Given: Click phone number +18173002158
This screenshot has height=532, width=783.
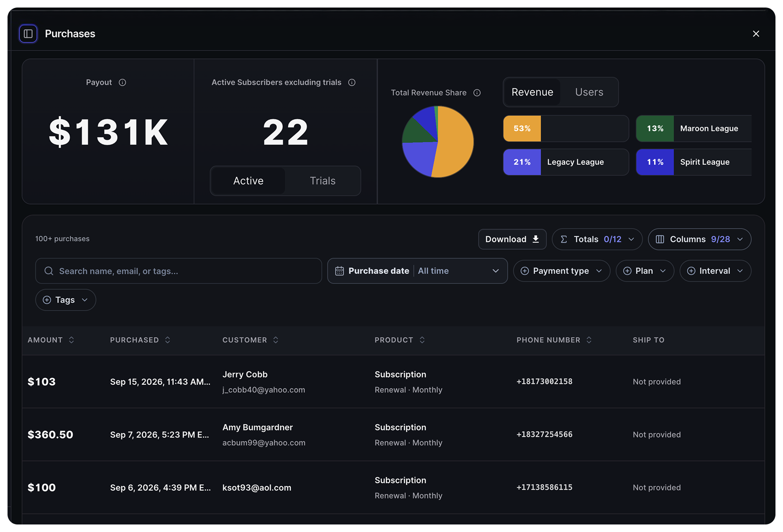Looking at the screenshot, I should 545,381.
